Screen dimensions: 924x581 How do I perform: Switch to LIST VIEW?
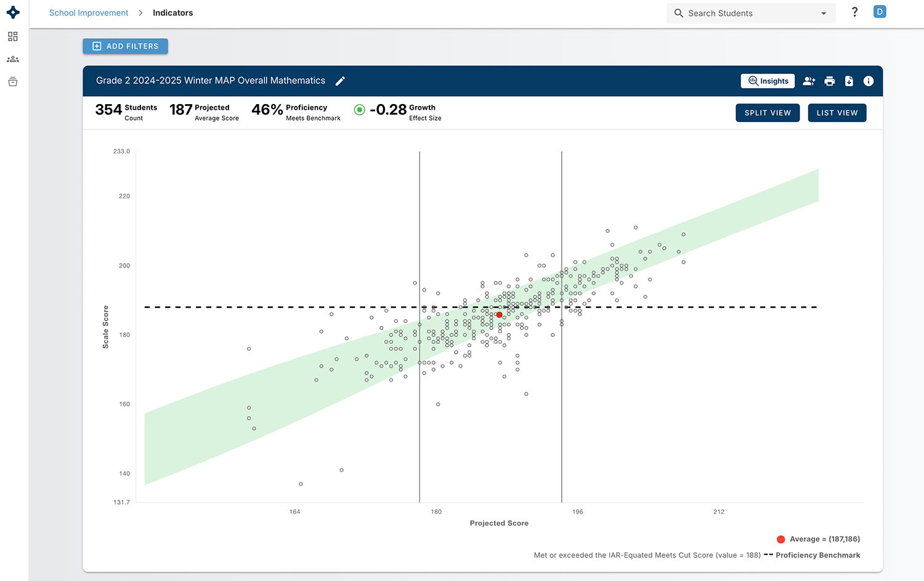[837, 113]
